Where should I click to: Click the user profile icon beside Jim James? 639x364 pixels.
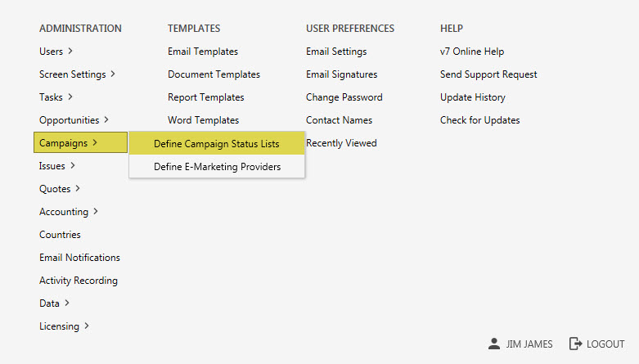click(493, 344)
